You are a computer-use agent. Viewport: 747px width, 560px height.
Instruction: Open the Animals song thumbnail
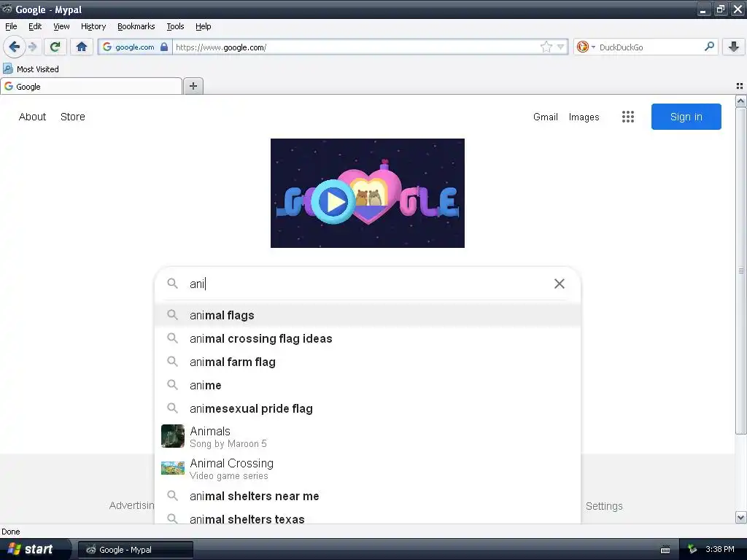172,436
